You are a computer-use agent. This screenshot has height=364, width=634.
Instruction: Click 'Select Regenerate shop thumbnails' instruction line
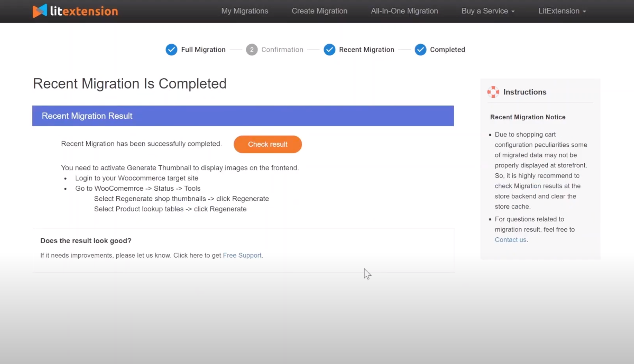tap(181, 199)
